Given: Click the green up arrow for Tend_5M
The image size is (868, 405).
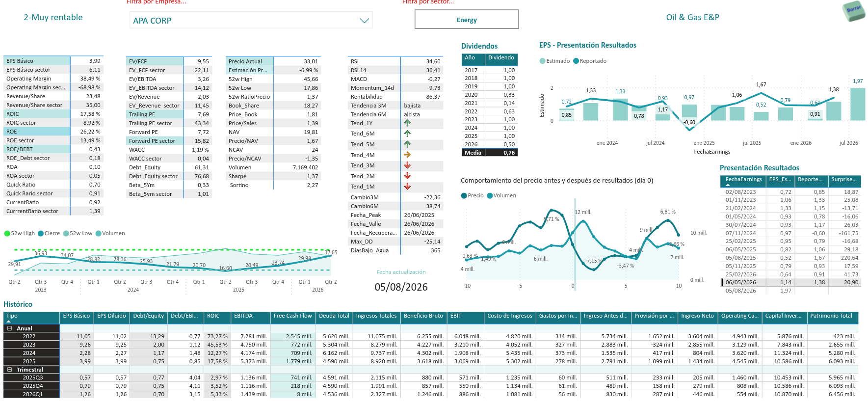Looking at the screenshot, I should 407,144.
